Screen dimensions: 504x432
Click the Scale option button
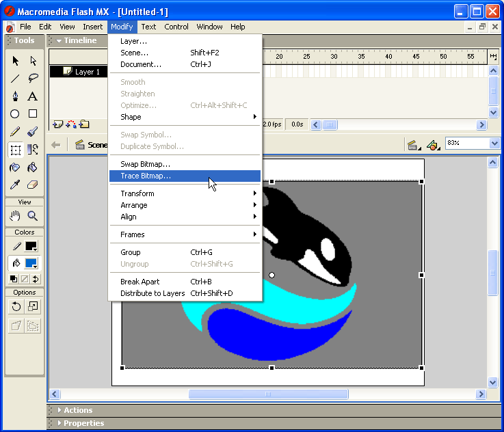33,307
